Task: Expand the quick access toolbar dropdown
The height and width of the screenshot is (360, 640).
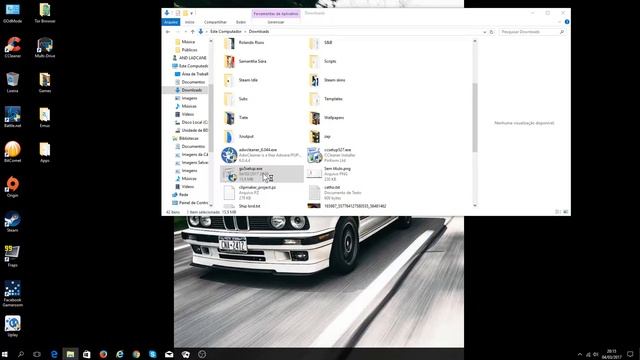Action: [191, 13]
